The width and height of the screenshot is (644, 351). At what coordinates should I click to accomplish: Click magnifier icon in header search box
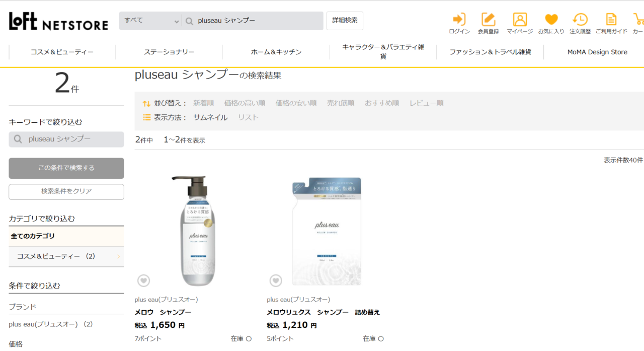pyautogui.click(x=190, y=21)
